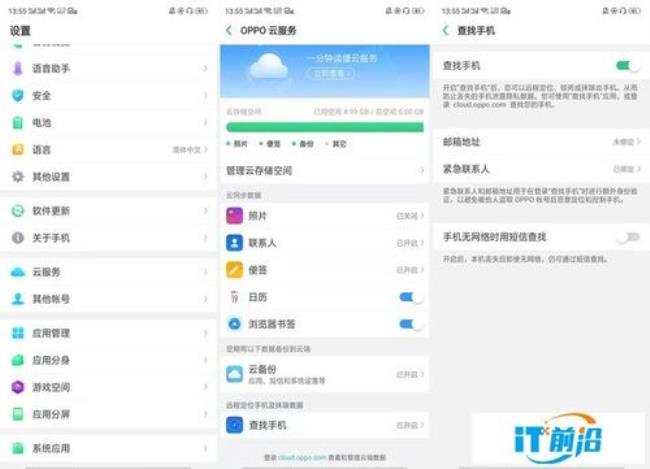The width and height of the screenshot is (650, 469).
Task: Tap the 语言 language icon
Action: [18, 150]
